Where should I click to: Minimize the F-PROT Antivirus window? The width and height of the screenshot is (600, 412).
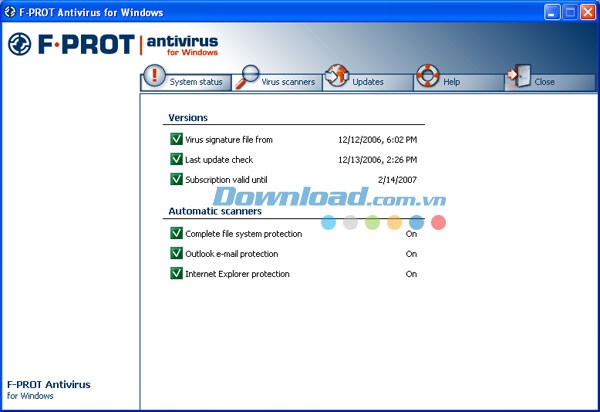tap(551, 12)
